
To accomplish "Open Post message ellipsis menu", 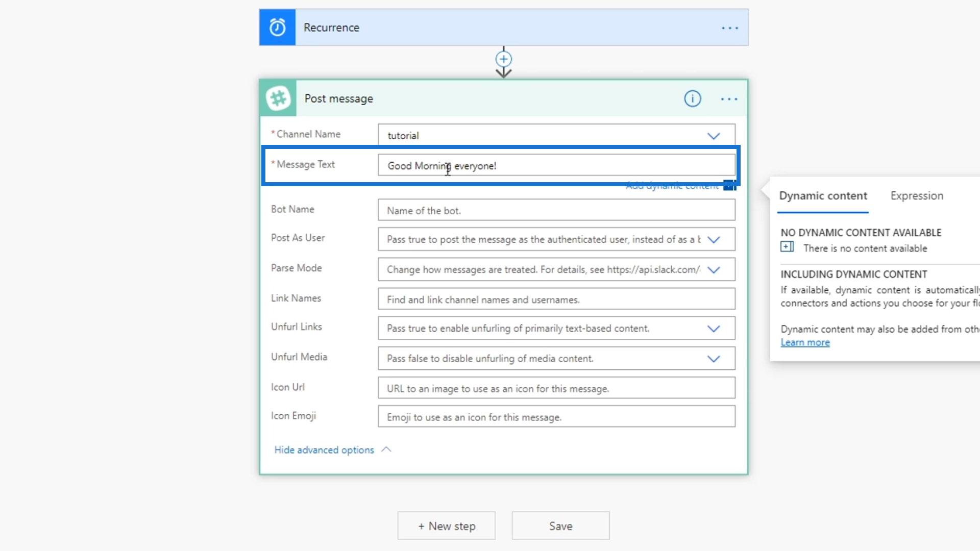I will (728, 99).
